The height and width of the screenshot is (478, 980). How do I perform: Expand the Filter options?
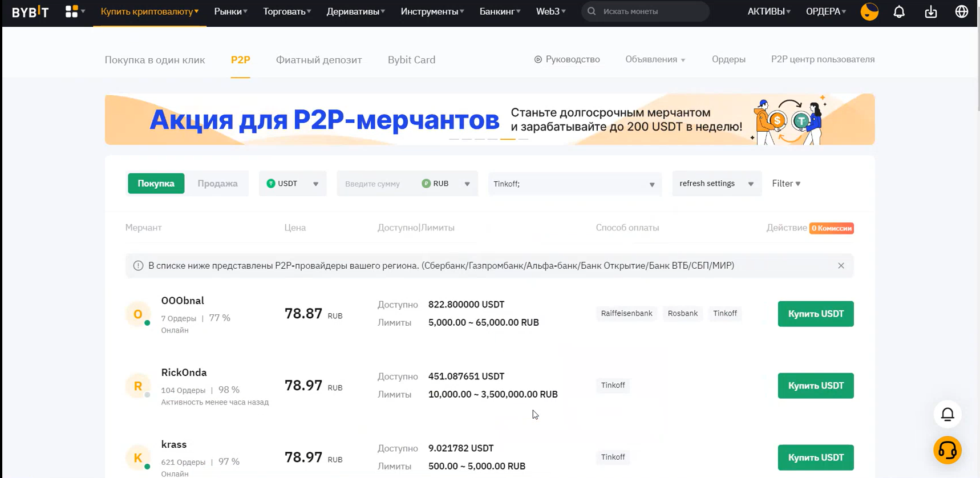(786, 184)
